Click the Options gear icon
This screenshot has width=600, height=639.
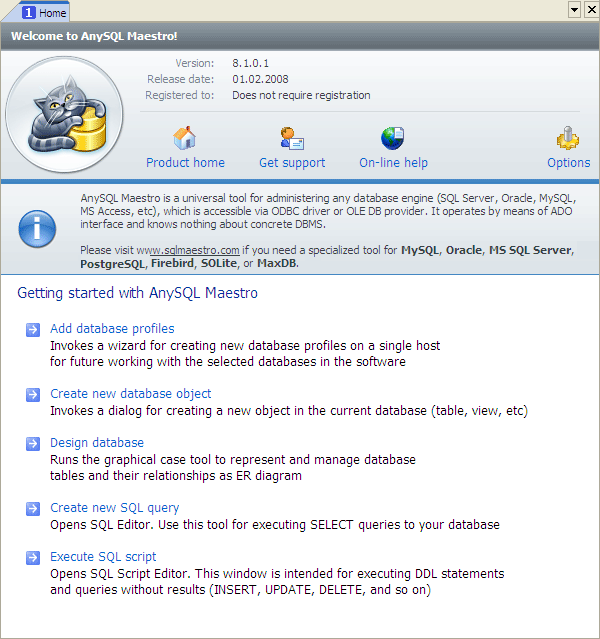(568, 138)
